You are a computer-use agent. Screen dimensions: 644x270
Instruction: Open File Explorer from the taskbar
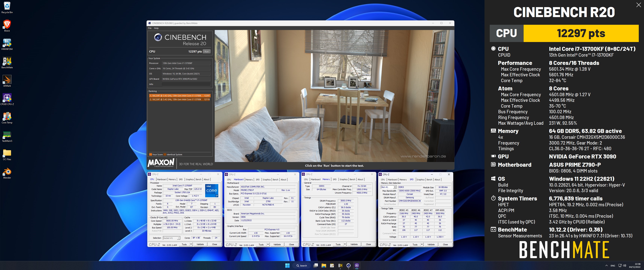click(324, 265)
